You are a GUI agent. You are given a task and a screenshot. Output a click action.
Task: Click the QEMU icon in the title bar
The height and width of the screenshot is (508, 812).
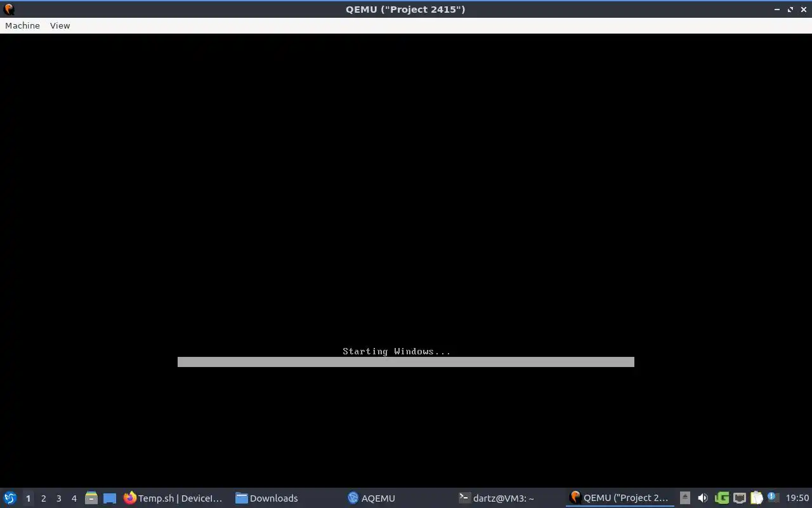[9, 10]
